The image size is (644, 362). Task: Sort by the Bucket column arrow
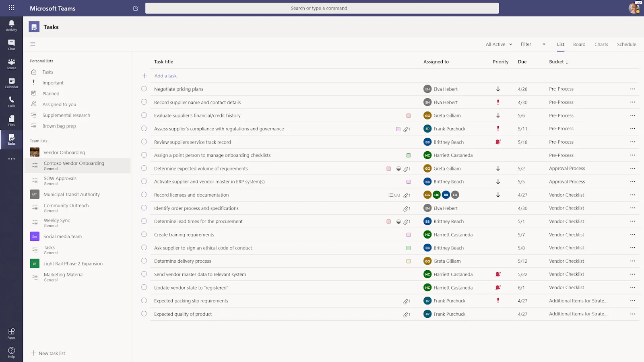567,62
